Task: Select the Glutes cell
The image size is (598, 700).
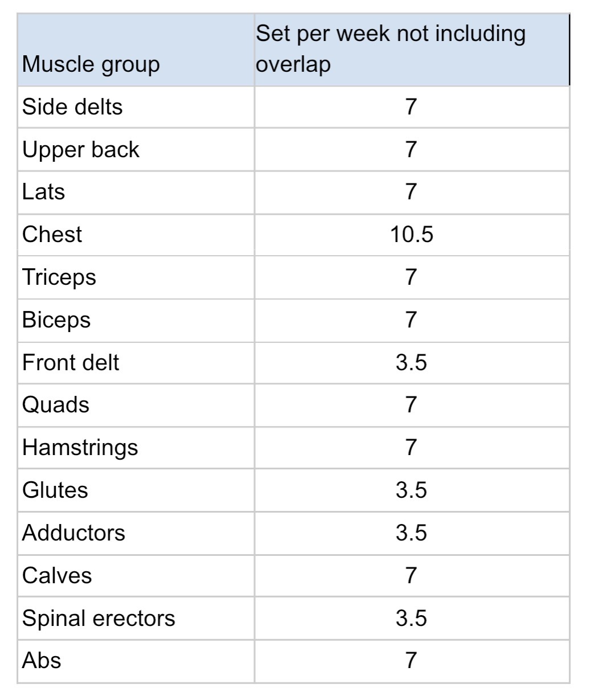Action: coord(55,490)
